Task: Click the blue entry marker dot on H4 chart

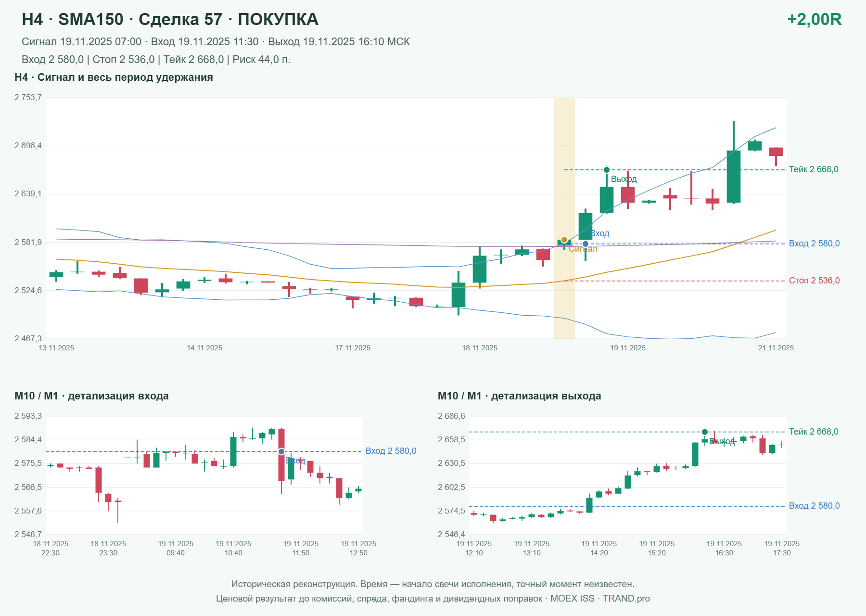Action: (x=586, y=244)
